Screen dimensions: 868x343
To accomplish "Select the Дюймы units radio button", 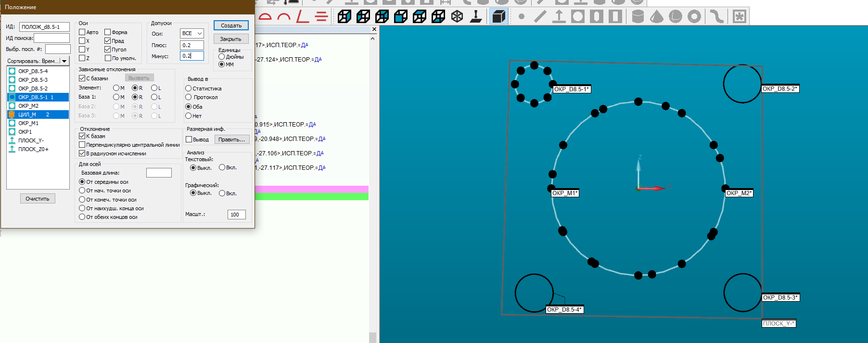I will [x=222, y=57].
